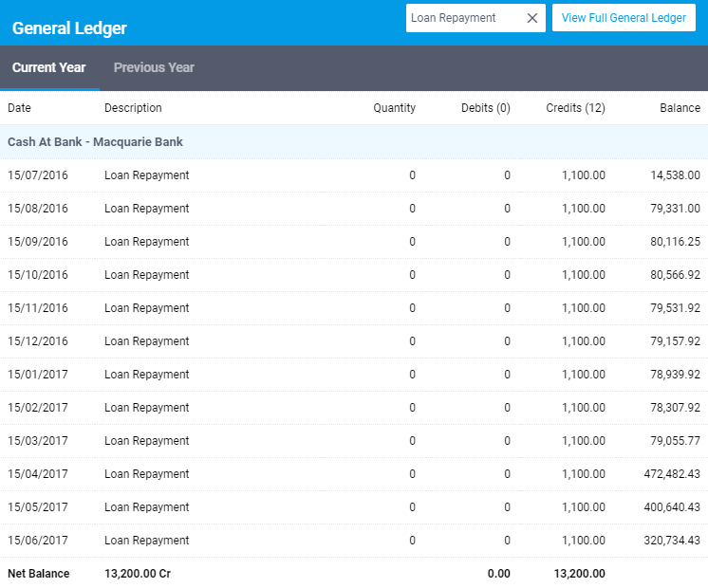Image resolution: width=708 pixels, height=588 pixels.
Task: Click the balance value 80,566.92
Action: tap(675, 275)
